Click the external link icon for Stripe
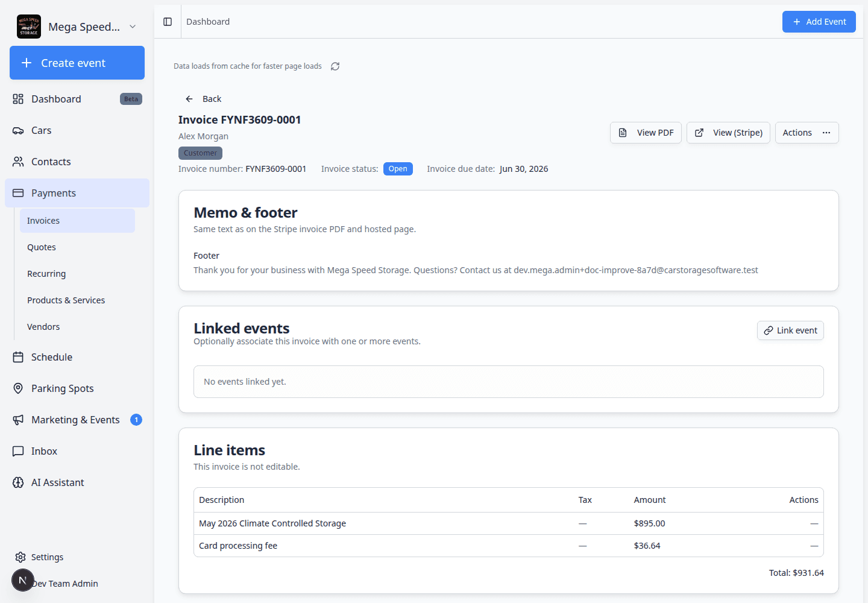 [x=699, y=133]
